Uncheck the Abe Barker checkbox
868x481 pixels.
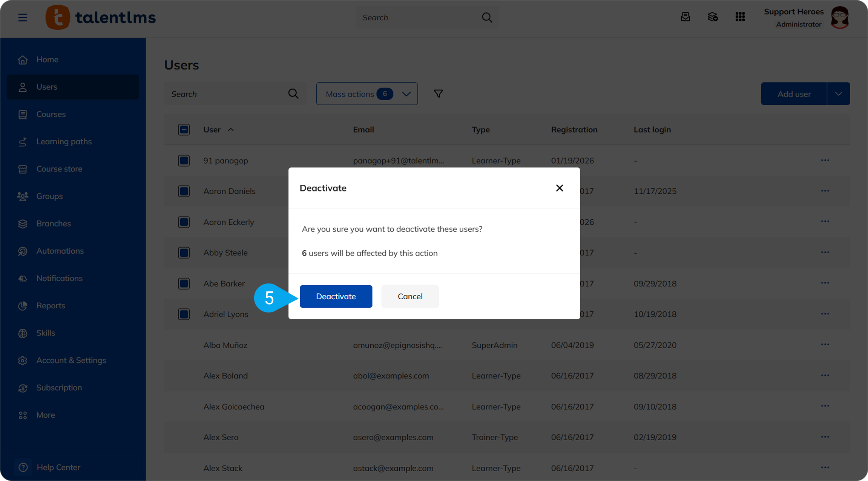(x=184, y=283)
